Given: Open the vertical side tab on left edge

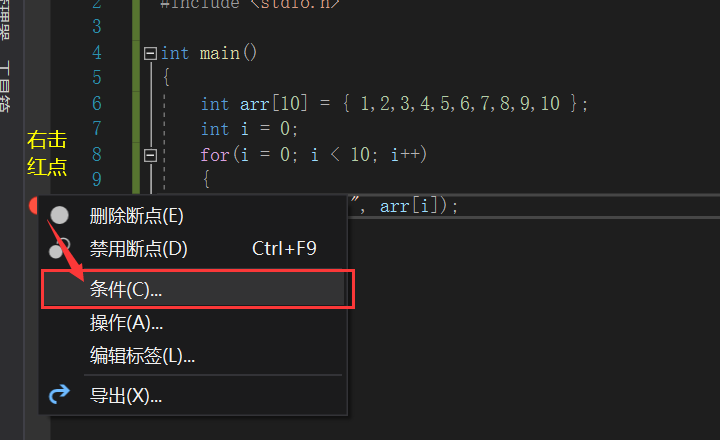Looking at the screenshot, I should [x=5, y=86].
